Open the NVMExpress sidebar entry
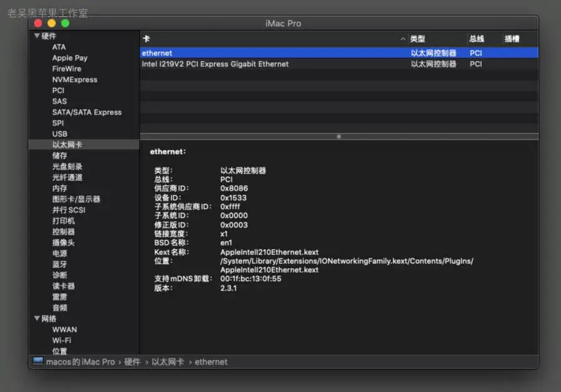 [x=75, y=79]
